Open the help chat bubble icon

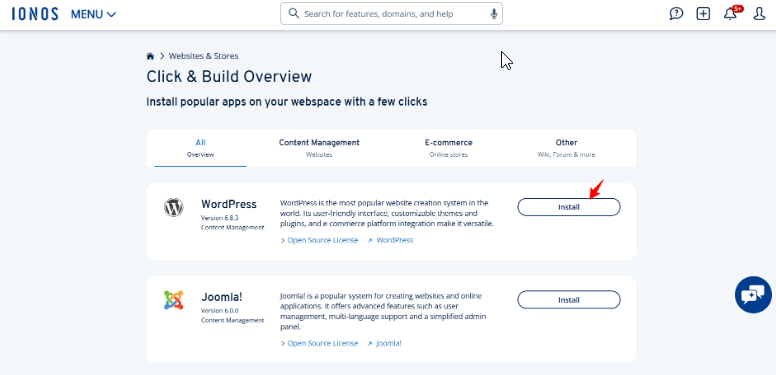pyautogui.click(x=676, y=14)
